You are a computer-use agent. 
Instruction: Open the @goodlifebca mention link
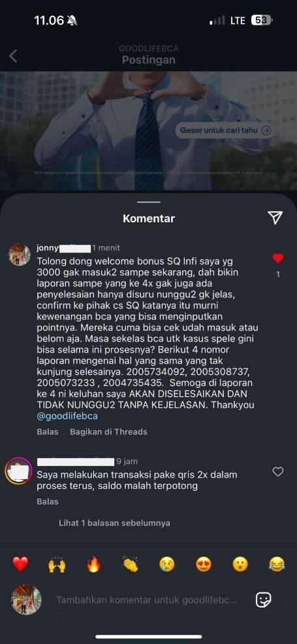67,416
